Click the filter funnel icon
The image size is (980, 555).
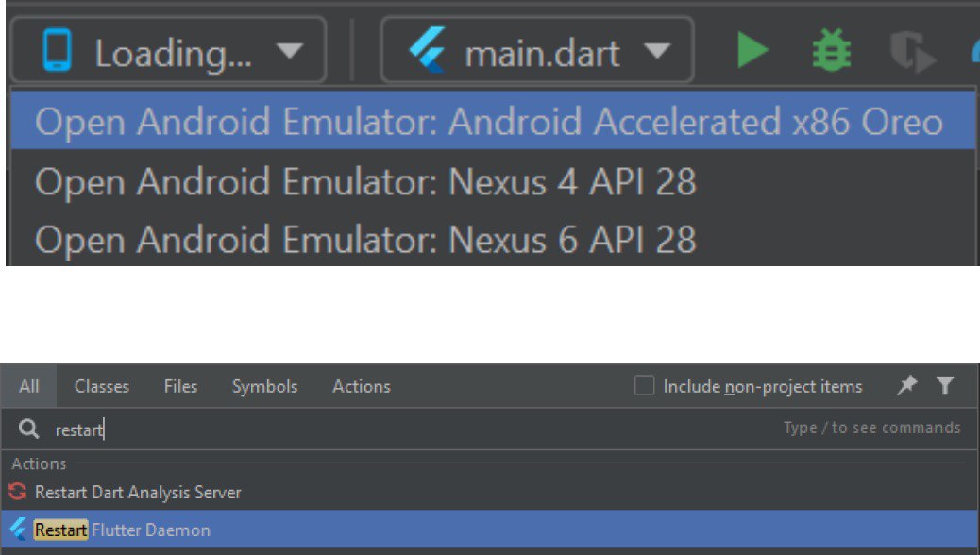point(945,385)
